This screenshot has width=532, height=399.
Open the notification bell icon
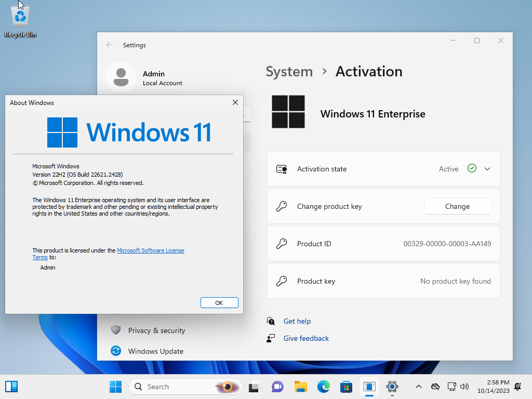(x=518, y=387)
